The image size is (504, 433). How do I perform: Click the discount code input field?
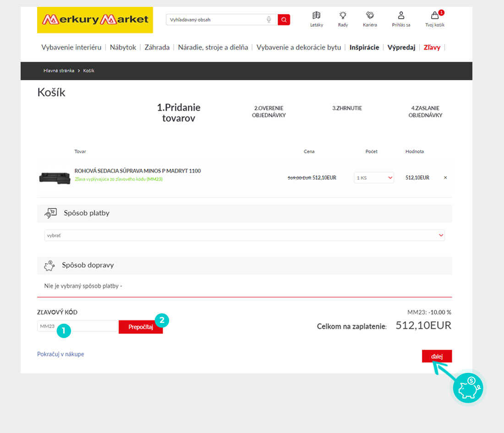78,326
